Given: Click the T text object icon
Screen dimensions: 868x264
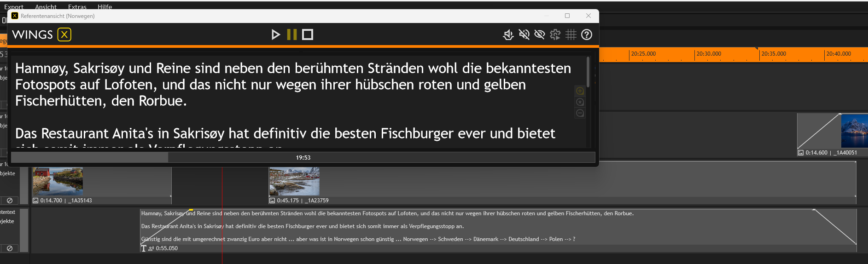Looking at the screenshot, I should (144, 248).
